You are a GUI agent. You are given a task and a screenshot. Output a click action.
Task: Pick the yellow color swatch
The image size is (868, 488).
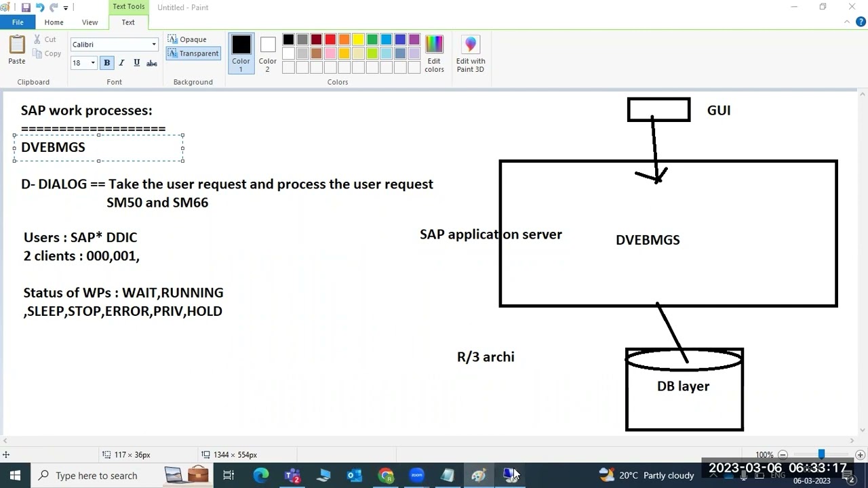tap(358, 39)
